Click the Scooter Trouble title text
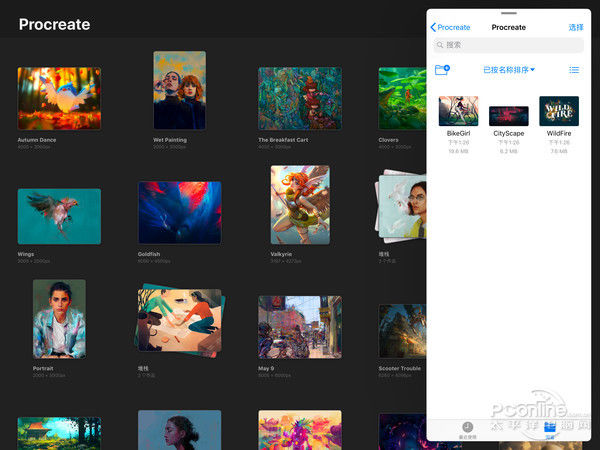Image resolution: width=600 pixels, height=450 pixels. click(399, 368)
